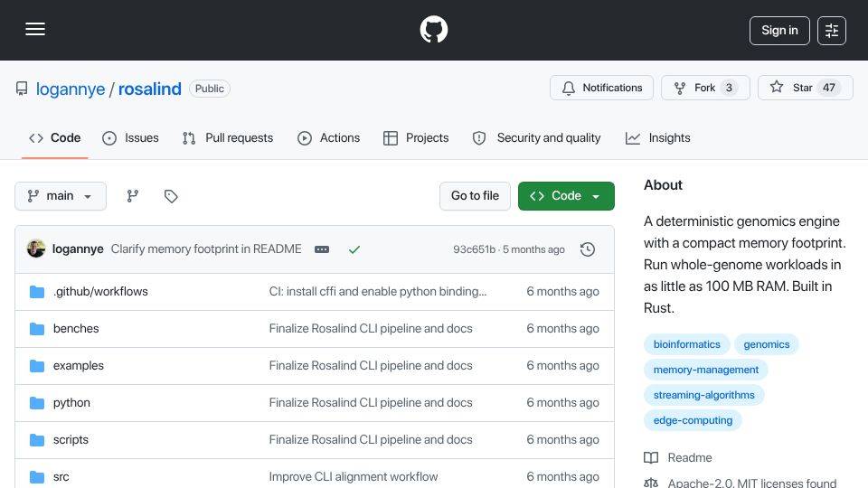Click the folder icon of the scripts row

pyautogui.click(x=37, y=440)
